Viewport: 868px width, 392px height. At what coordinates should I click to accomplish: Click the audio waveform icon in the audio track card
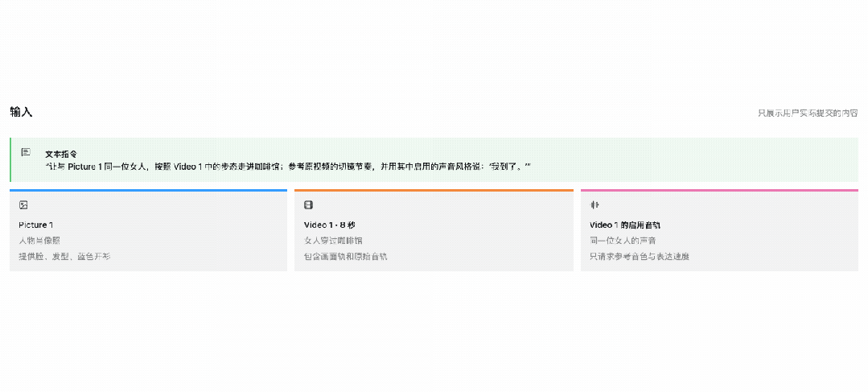(x=594, y=205)
